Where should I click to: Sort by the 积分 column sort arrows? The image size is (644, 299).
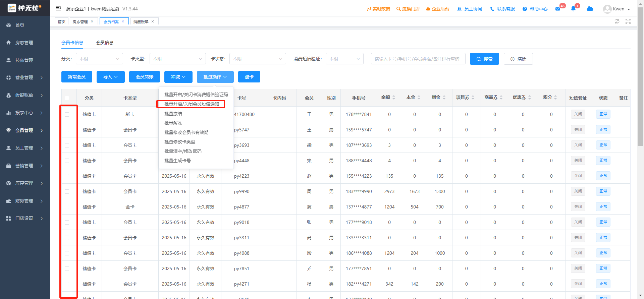[555, 98]
